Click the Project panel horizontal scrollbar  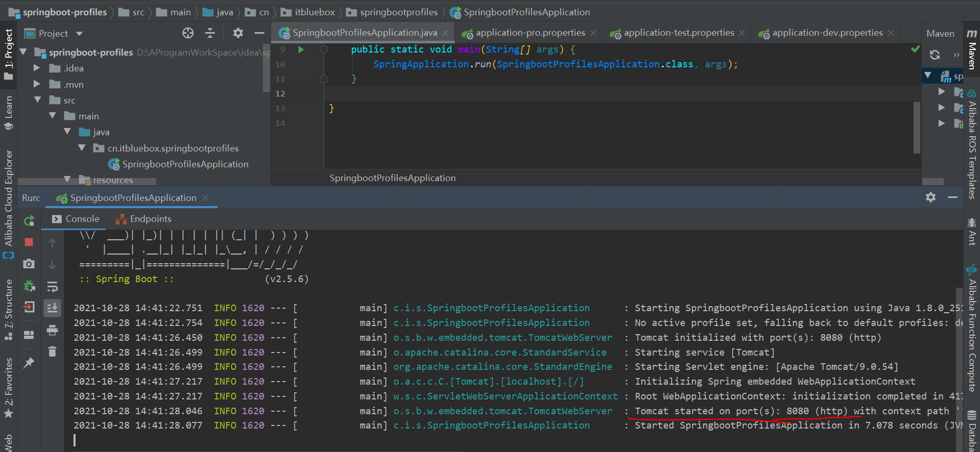pos(87,181)
